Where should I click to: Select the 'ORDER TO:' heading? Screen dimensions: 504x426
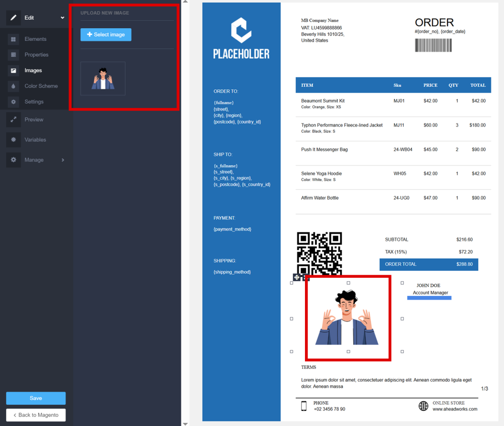click(x=226, y=91)
